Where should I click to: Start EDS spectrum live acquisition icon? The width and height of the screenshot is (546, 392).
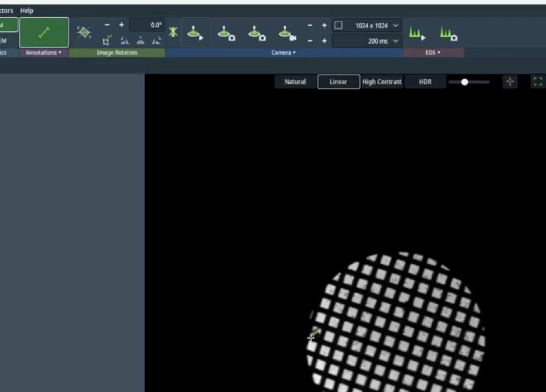[417, 33]
